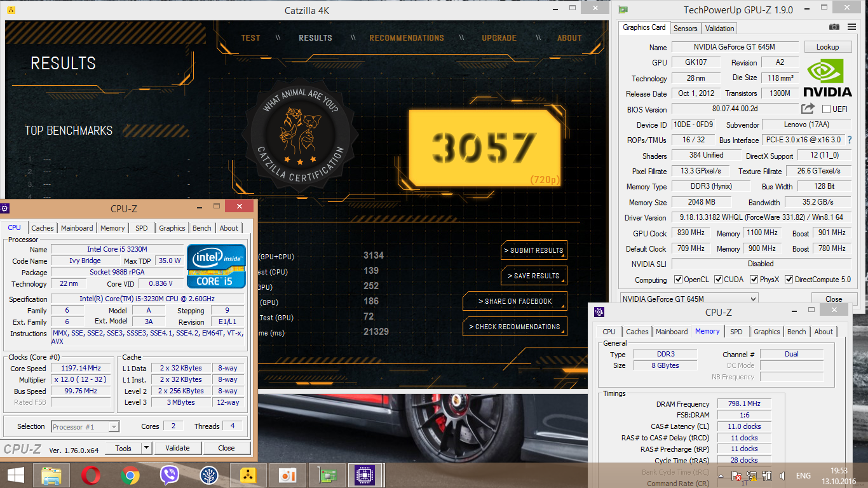The height and width of the screenshot is (488, 868).
Task: Enable the UEFI checkbox in GPU-Z
Action: (x=827, y=109)
